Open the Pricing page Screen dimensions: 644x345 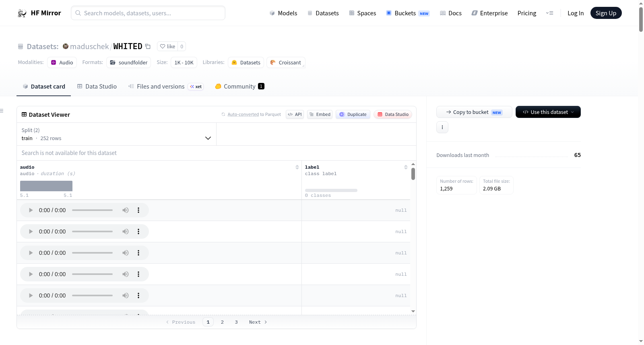[527, 13]
